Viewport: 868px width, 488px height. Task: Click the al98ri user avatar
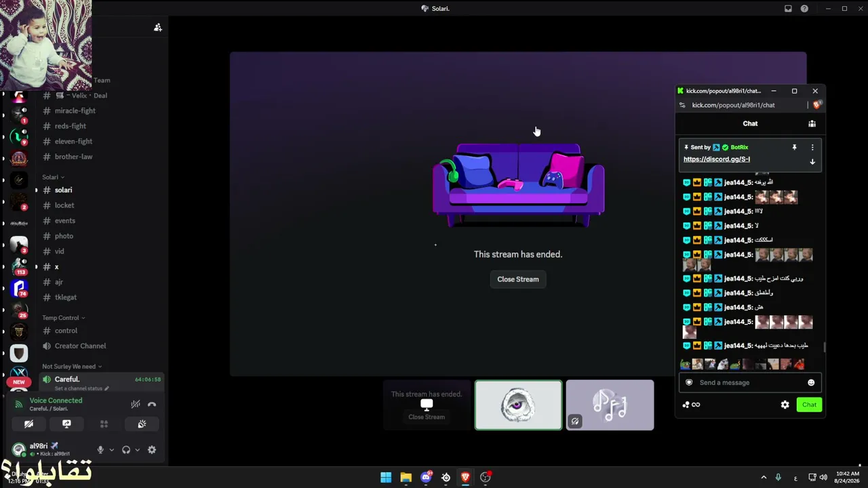tap(19, 449)
